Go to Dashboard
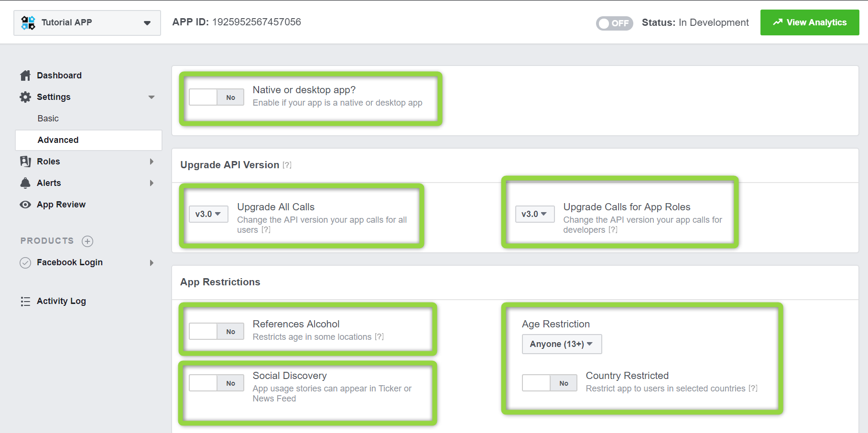This screenshot has height=433, width=868. tap(59, 76)
